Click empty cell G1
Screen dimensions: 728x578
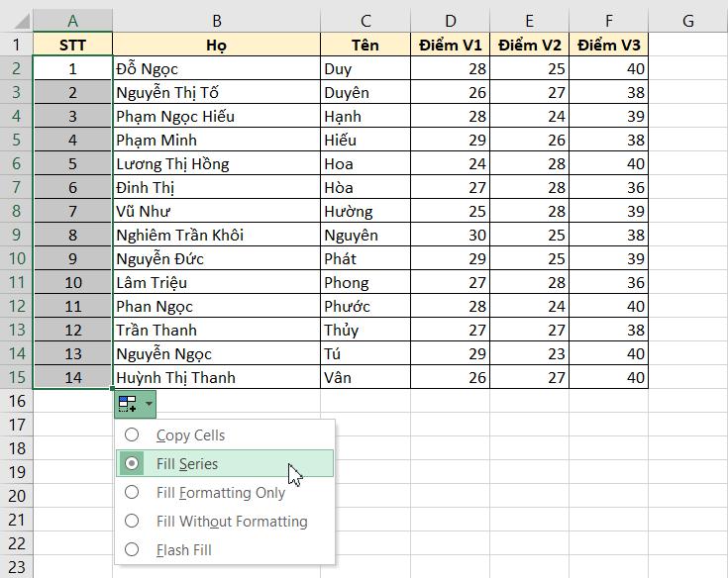click(x=687, y=45)
